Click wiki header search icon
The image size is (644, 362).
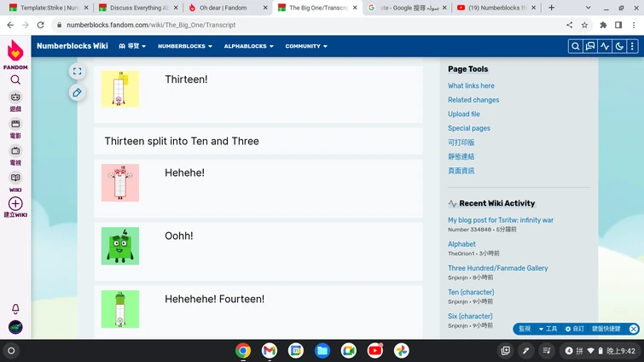[x=576, y=46]
